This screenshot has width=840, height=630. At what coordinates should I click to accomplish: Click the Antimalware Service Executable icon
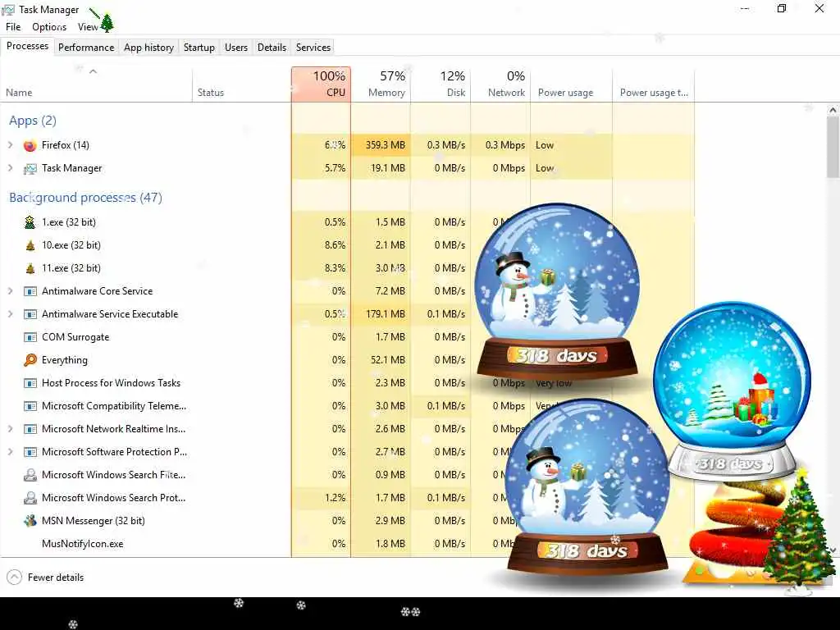[30, 314]
